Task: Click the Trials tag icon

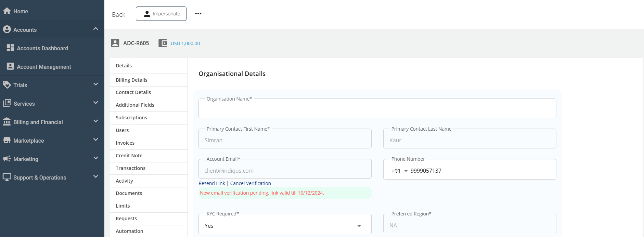Action: click(7, 85)
